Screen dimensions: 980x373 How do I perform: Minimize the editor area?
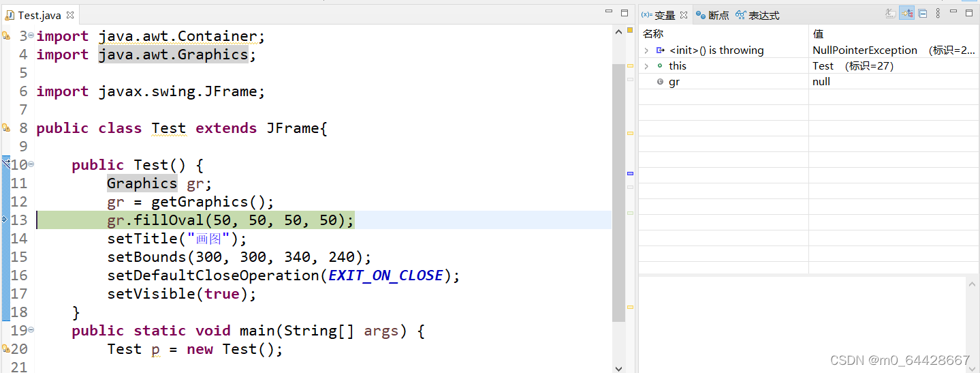(609, 12)
